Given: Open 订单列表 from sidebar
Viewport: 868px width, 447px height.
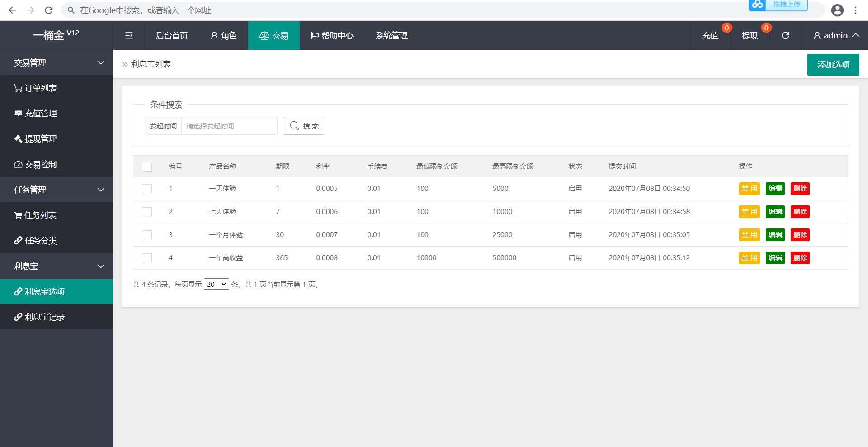Looking at the screenshot, I should (x=57, y=88).
